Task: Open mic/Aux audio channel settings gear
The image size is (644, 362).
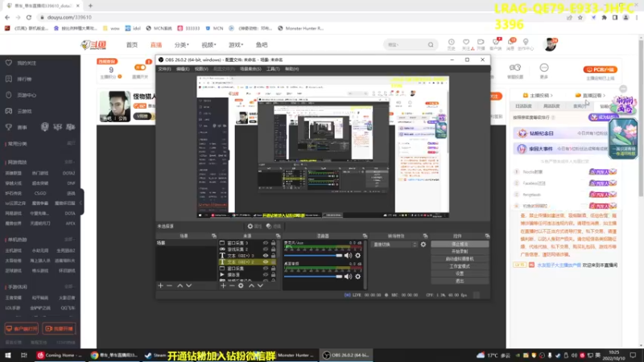Action: point(357,255)
